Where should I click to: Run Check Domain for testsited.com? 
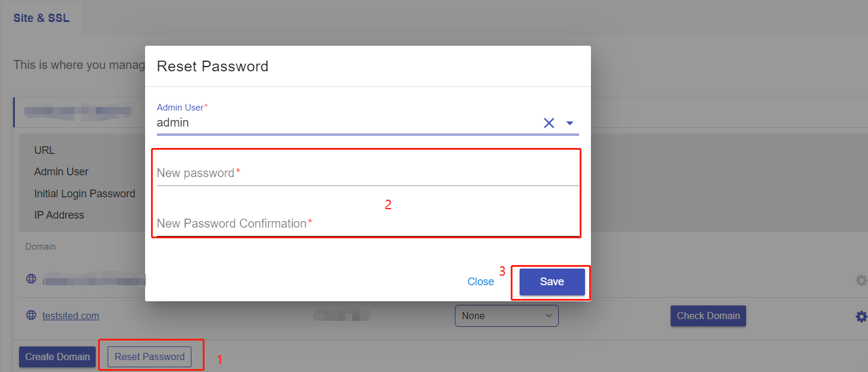coord(708,316)
